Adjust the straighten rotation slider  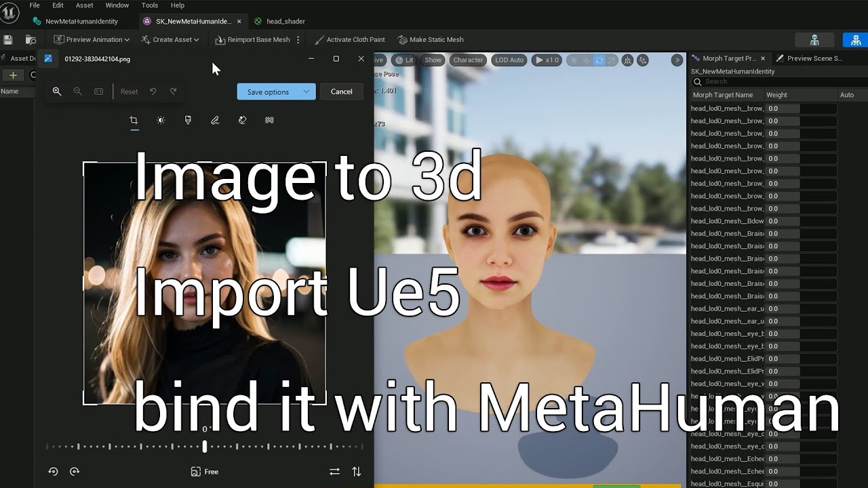(x=205, y=446)
